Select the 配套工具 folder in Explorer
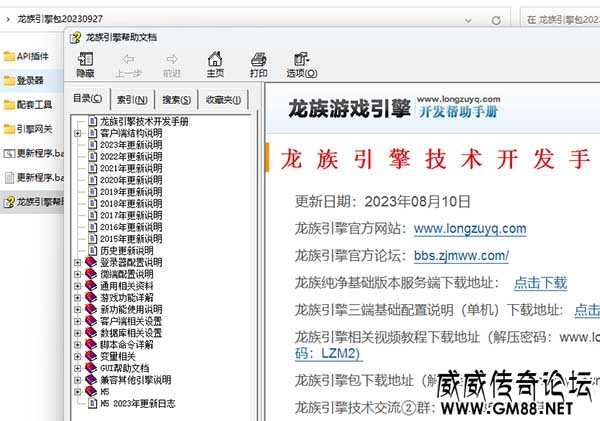The height and width of the screenshot is (421, 600). 28,104
